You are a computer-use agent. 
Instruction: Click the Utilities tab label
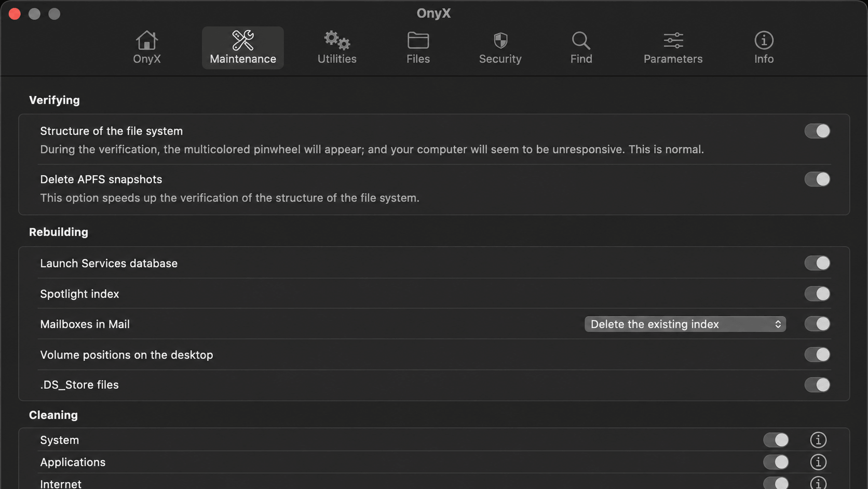(x=337, y=59)
